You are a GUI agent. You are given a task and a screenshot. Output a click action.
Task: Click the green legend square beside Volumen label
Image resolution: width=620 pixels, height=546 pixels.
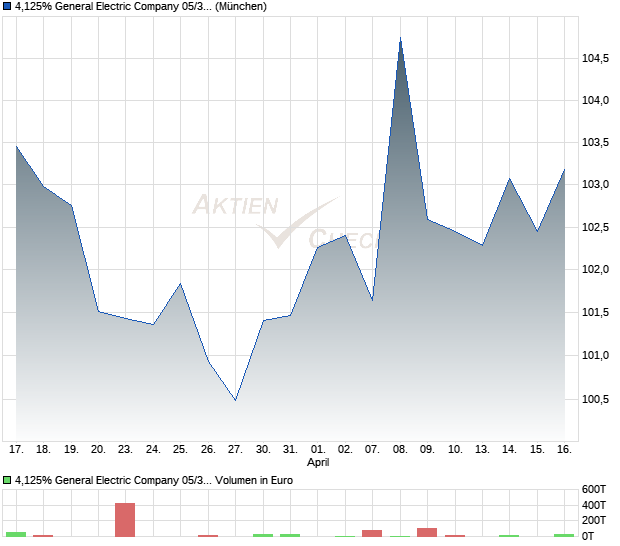click(x=7, y=480)
